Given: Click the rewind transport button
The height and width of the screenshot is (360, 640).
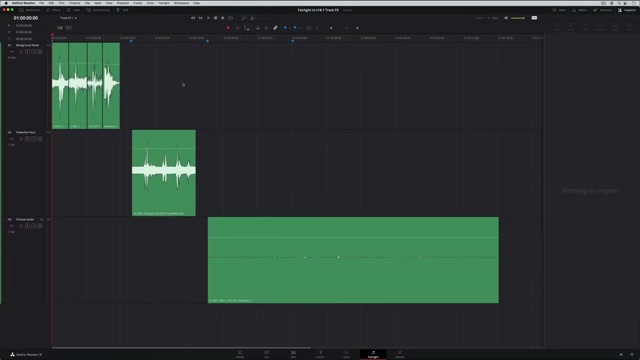Looking at the screenshot, I should pos(193,18).
